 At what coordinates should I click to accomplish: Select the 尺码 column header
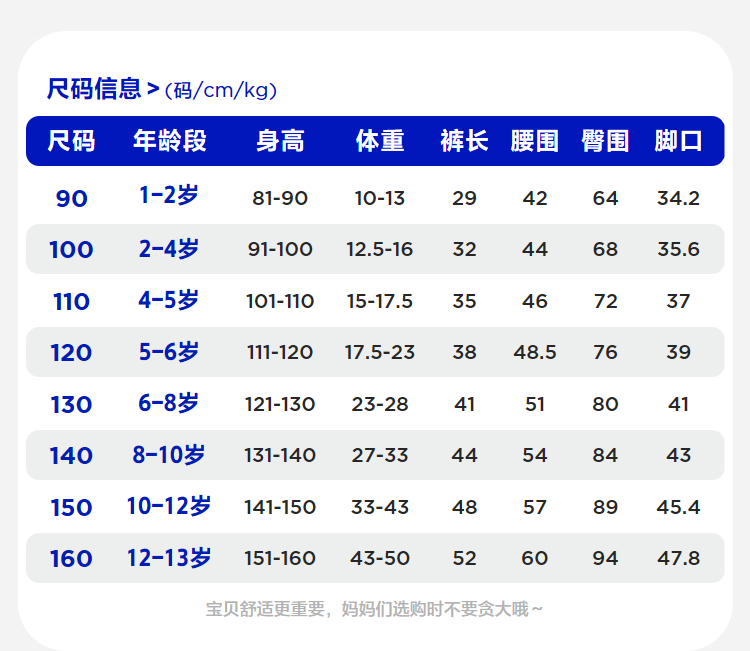71,141
